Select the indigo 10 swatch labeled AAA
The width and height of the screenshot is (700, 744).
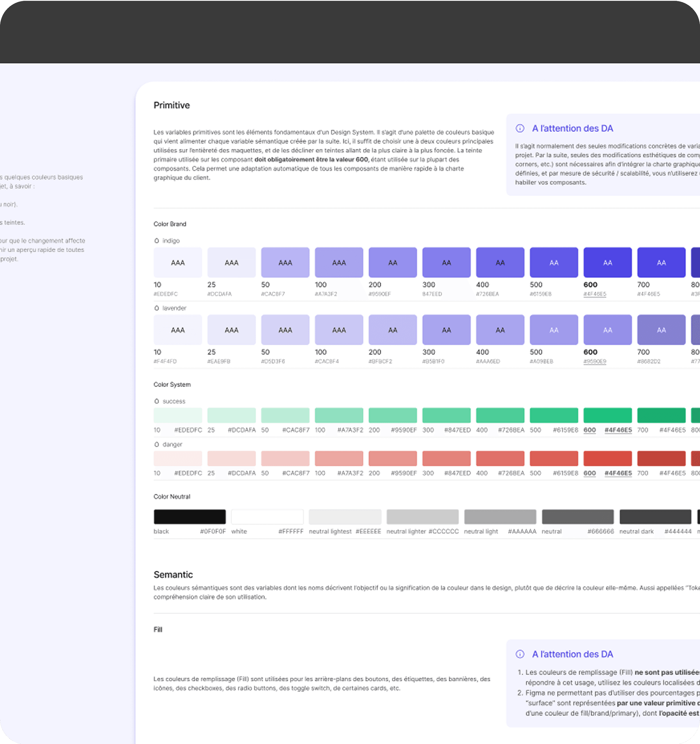point(178,262)
